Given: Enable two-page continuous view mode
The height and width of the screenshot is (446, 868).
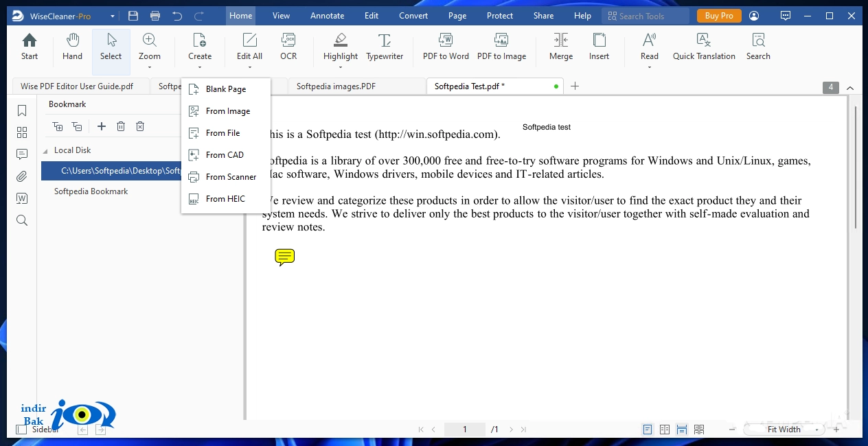Looking at the screenshot, I should pyautogui.click(x=699, y=430).
